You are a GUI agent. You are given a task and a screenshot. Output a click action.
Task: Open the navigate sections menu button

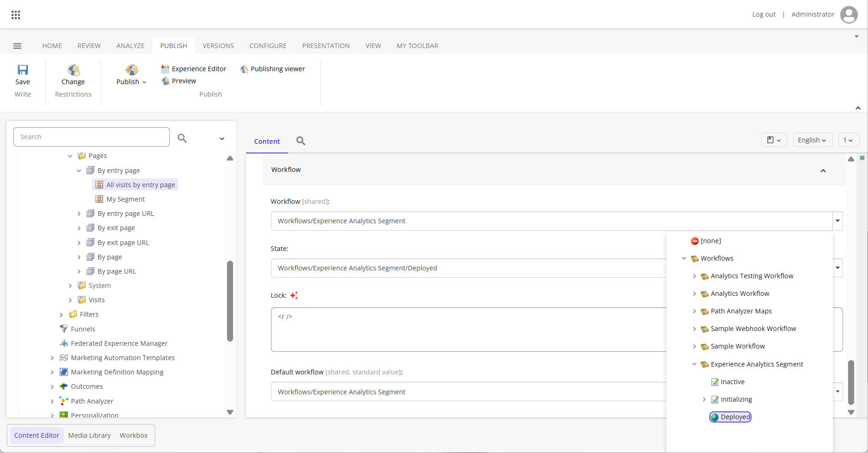(x=774, y=140)
